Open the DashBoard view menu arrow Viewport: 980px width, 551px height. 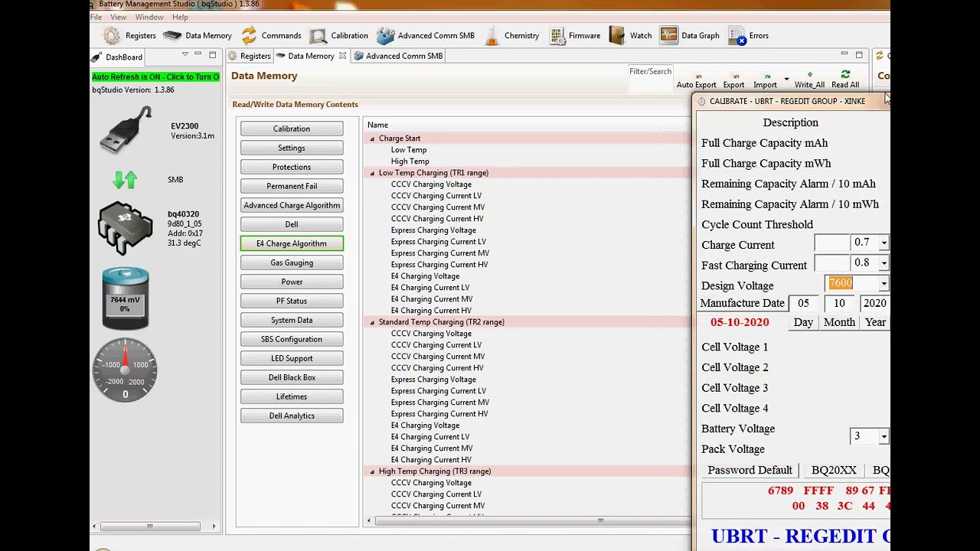tap(185, 55)
